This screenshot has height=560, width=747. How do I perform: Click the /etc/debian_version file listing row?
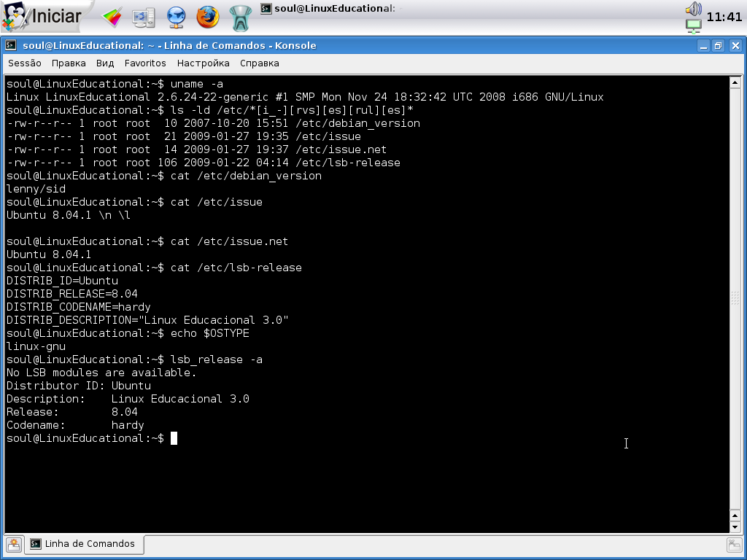click(214, 123)
